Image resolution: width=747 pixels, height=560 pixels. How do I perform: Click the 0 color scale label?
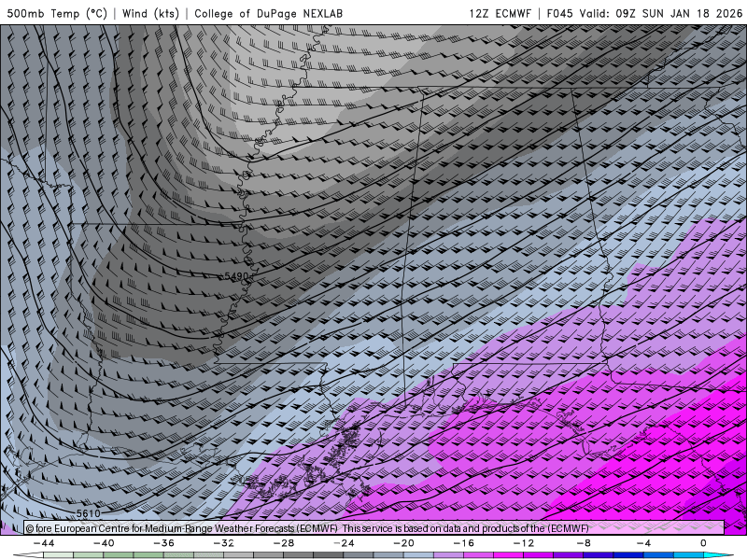(x=703, y=543)
